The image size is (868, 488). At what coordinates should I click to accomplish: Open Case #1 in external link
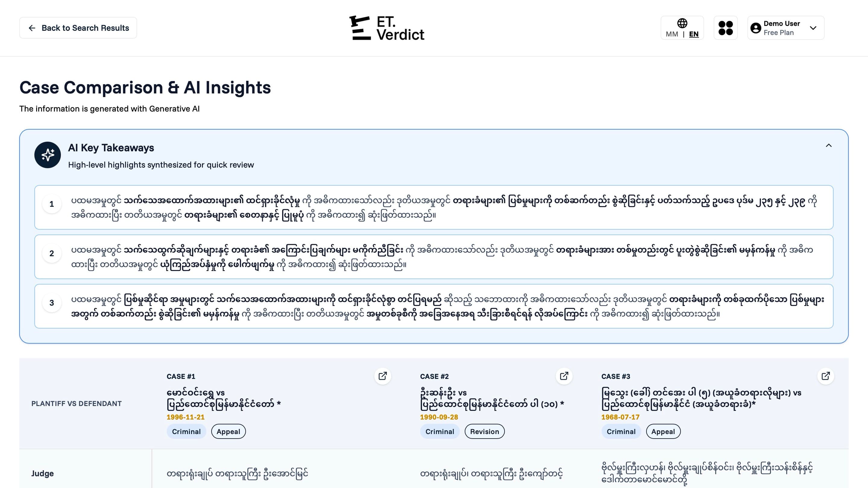(x=382, y=376)
